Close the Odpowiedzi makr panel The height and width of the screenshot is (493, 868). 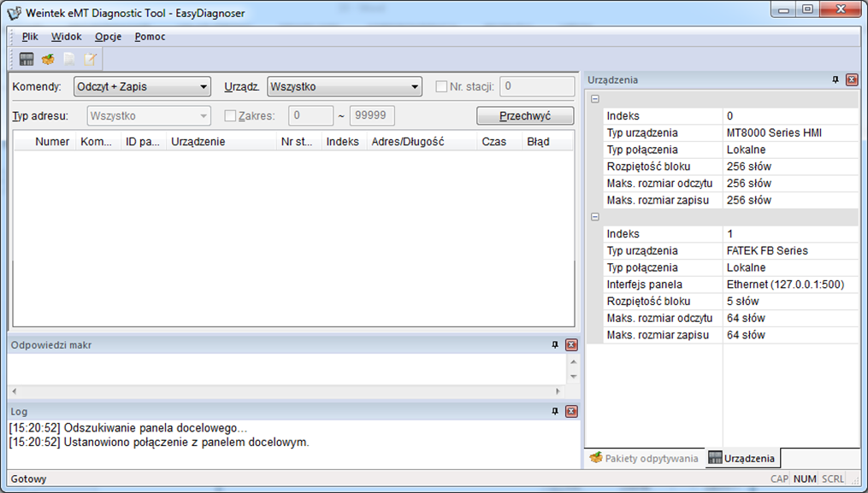(571, 344)
